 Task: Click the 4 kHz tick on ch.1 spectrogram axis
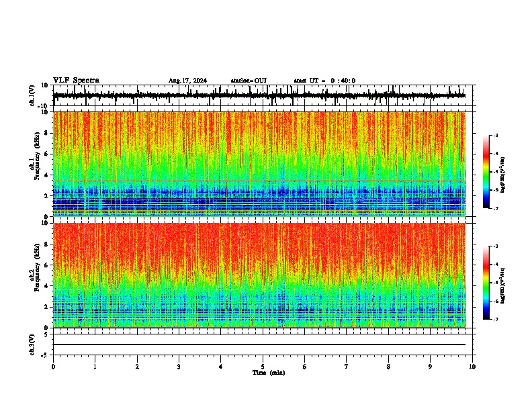coord(47,175)
